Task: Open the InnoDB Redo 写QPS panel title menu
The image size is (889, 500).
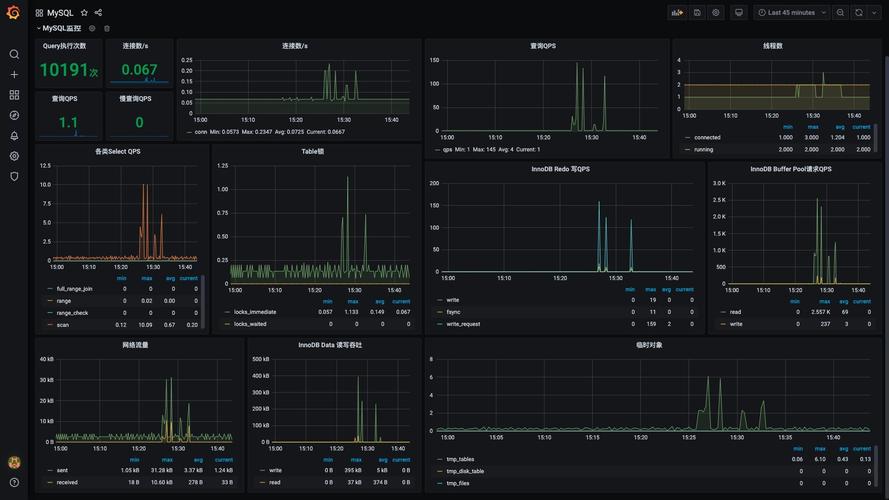Action: [560, 169]
